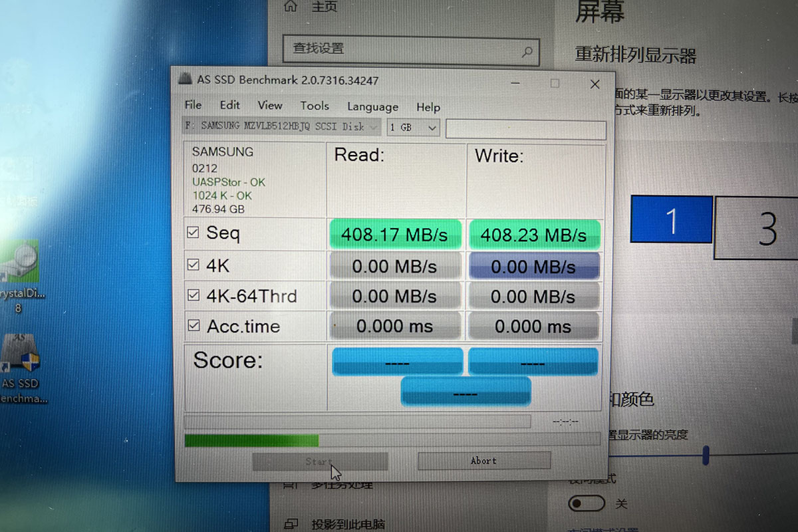Open the SAMSUNG MZVLB512HBJQ drive dropdown
This screenshot has height=532, width=798.
click(282, 126)
